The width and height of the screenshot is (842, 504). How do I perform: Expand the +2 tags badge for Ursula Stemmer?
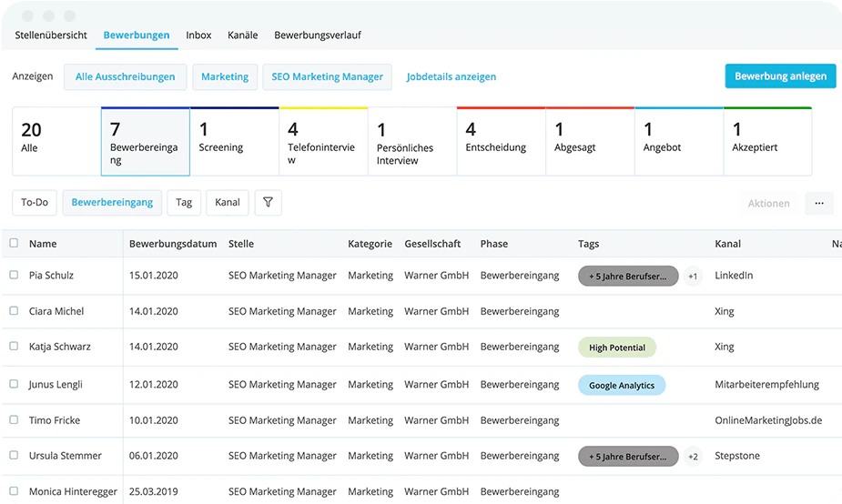coord(693,456)
